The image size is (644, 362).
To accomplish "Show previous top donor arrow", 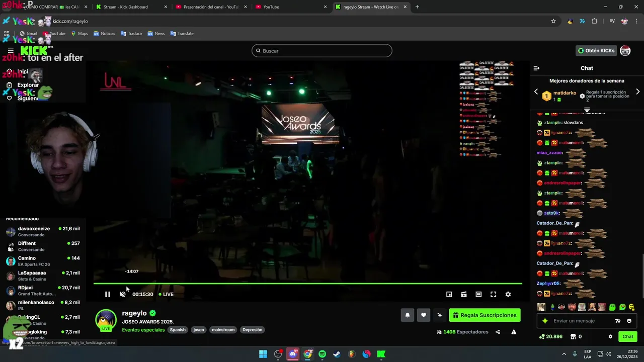I will [x=536, y=92].
